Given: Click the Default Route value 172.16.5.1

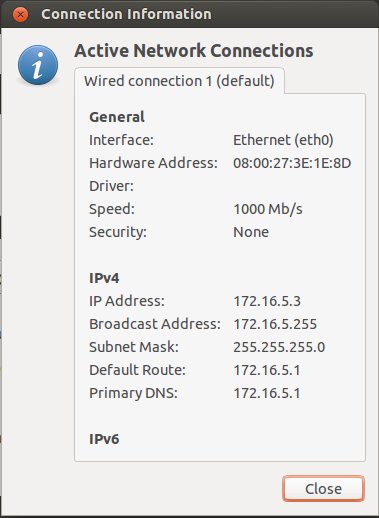Looking at the screenshot, I should click(x=267, y=370).
